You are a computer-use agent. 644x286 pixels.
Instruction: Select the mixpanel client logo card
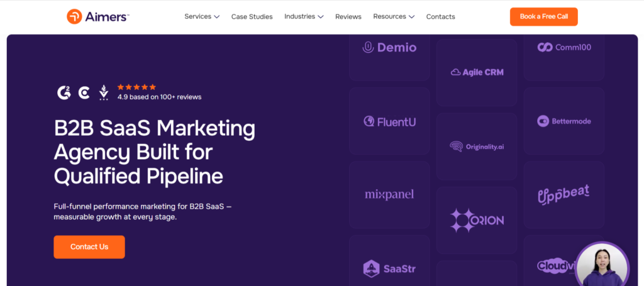click(389, 195)
